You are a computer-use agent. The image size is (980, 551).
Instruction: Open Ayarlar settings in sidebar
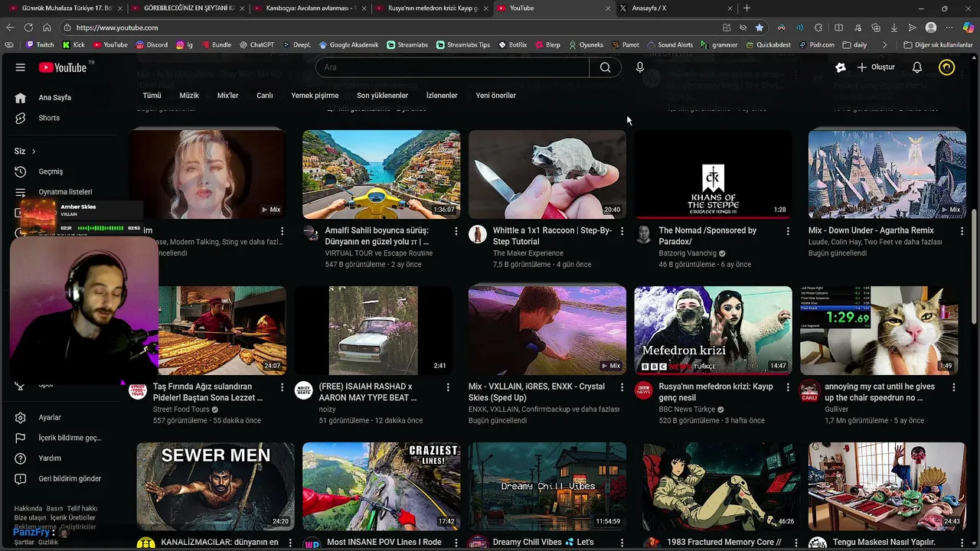coord(50,417)
